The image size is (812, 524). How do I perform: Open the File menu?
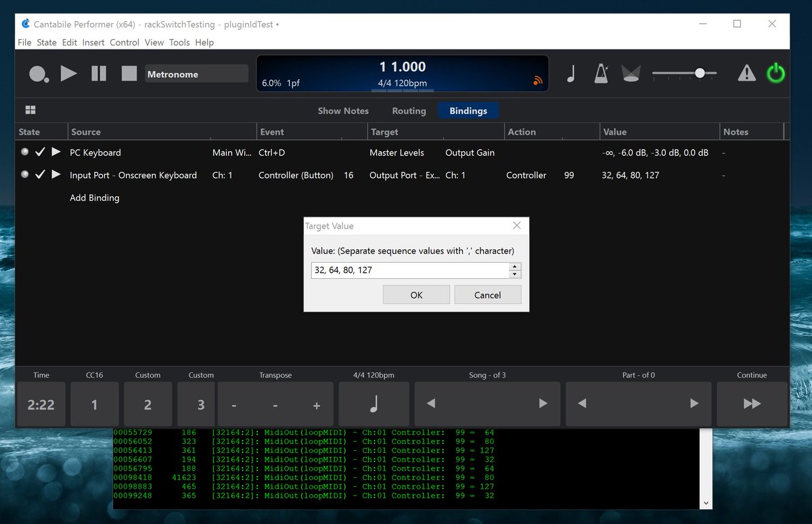pos(24,42)
